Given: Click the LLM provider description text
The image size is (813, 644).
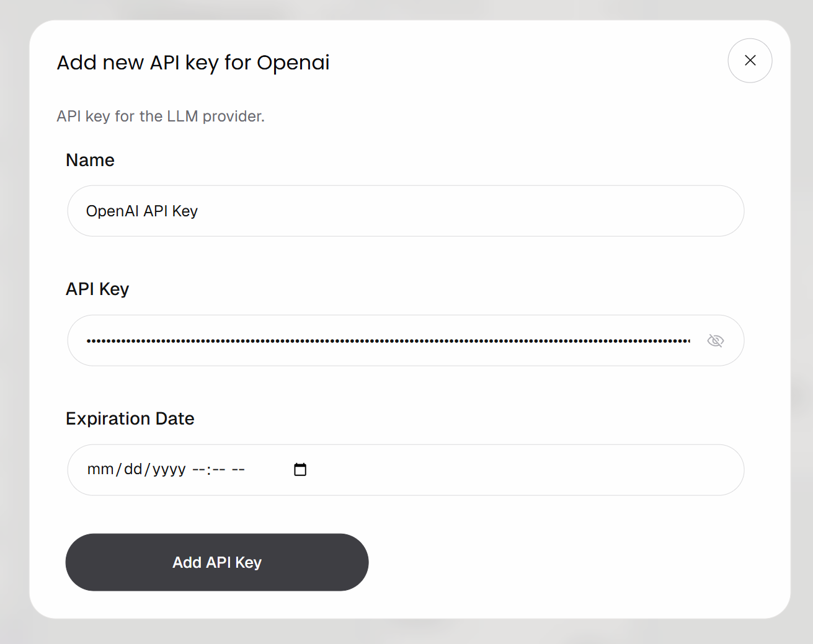Looking at the screenshot, I should click(x=160, y=116).
